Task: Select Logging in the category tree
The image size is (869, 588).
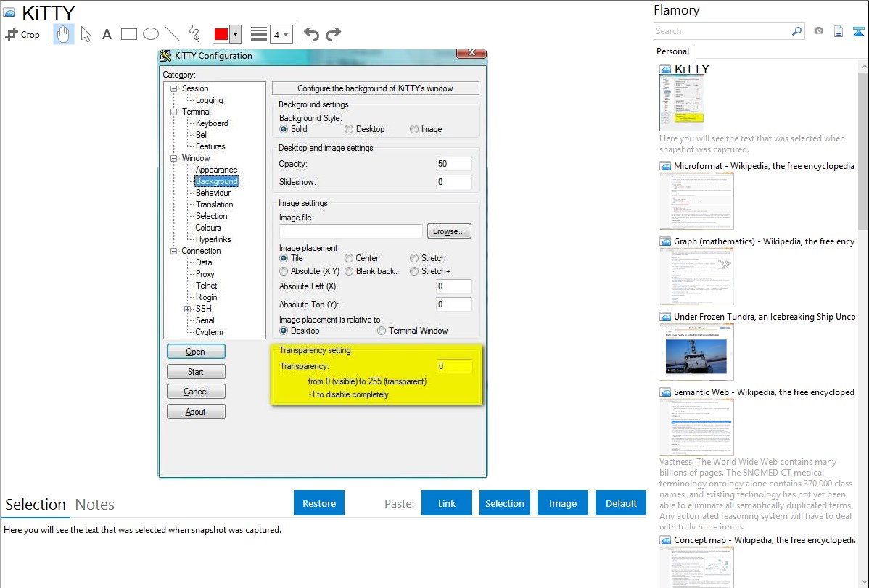Action: (209, 100)
